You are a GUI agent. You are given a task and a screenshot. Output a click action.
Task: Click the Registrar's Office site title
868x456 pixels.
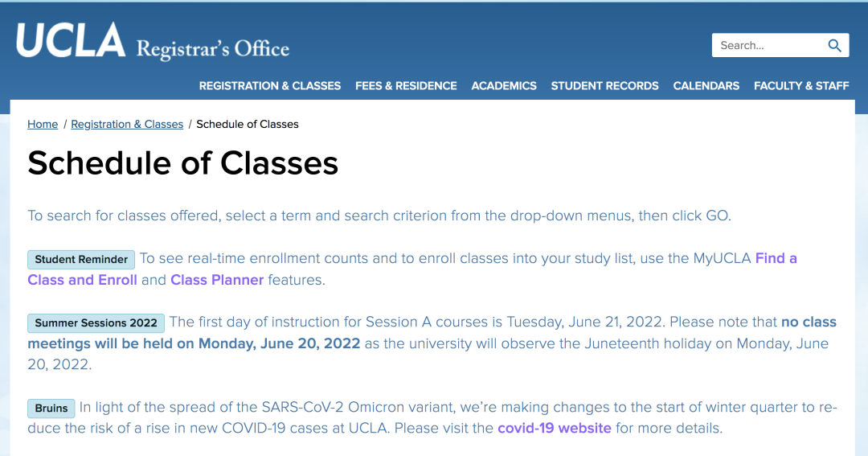(x=213, y=49)
